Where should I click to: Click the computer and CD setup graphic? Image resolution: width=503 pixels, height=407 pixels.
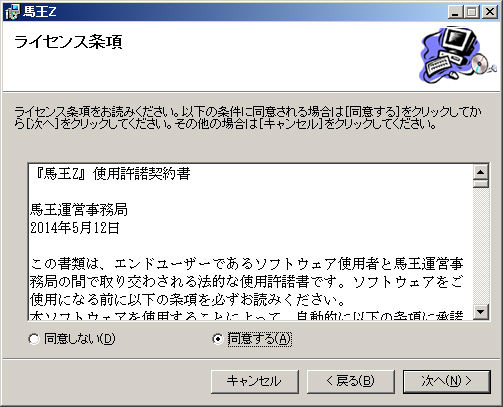point(457,54)
